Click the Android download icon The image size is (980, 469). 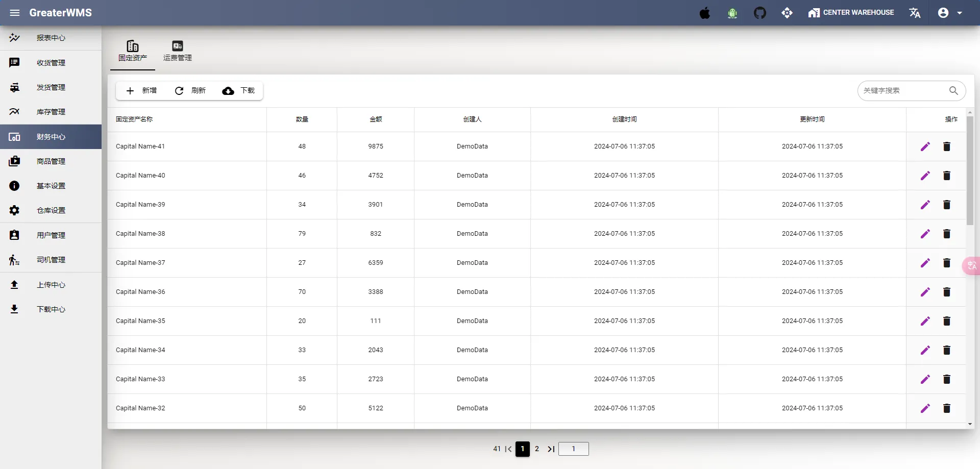coord(732,13)
